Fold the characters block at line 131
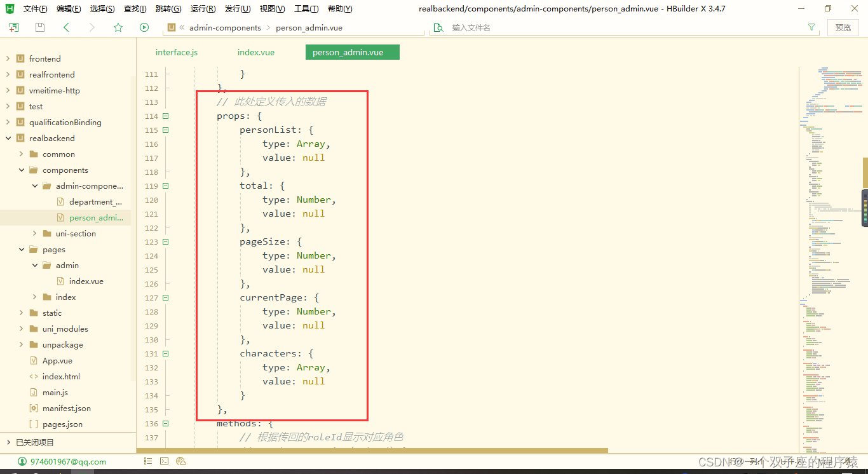The image size is (868, 474). pos(166,354)
